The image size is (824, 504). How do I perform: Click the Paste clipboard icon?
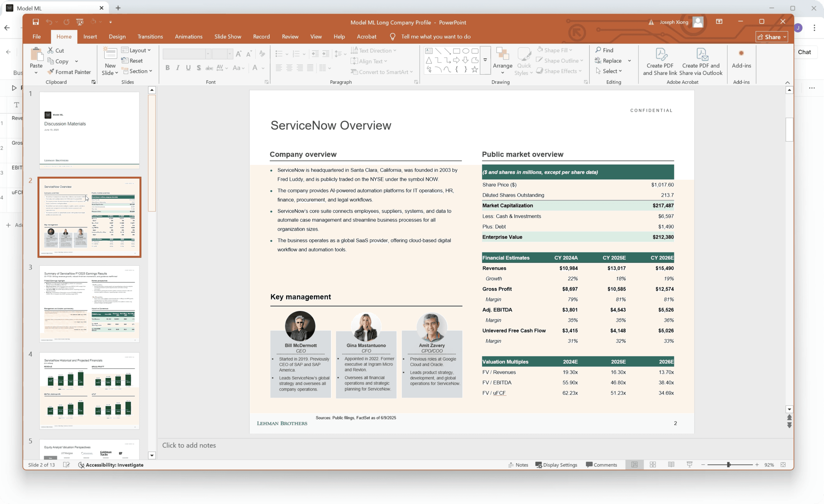pos(36,54)
